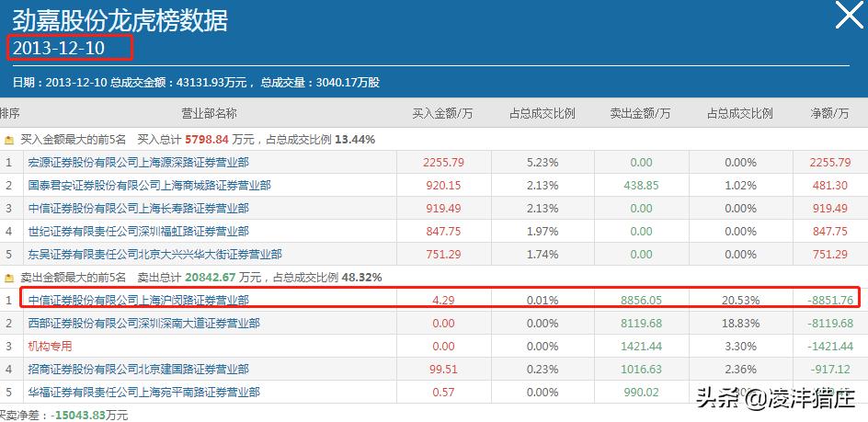Select buy amount cell 2255.79 in 买入金额 column

(x=443, y=163)
